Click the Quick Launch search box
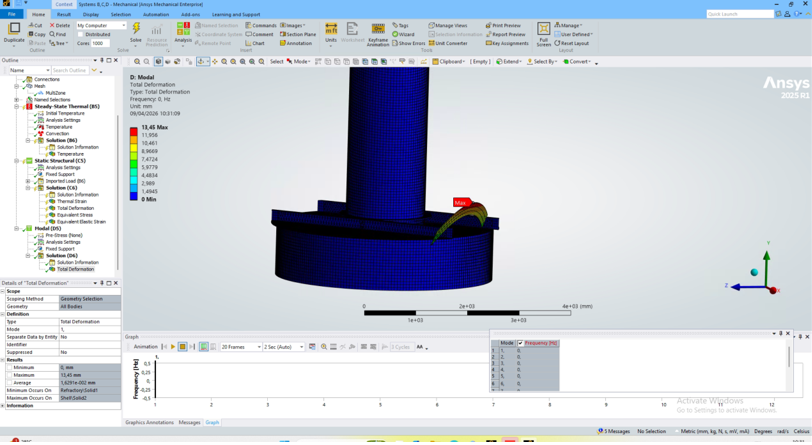Screen dimensions: 812x445 click(740, 14)
